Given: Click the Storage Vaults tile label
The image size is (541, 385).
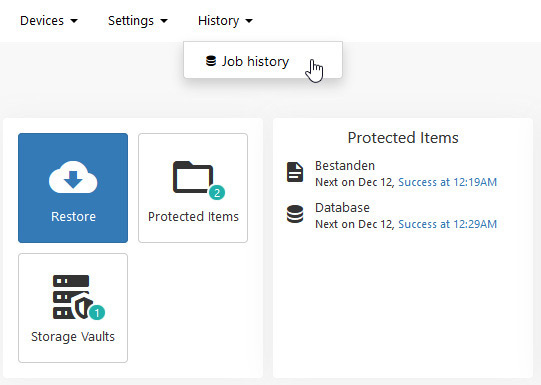Looking at the screenshot, I should (x=73, y=337).
